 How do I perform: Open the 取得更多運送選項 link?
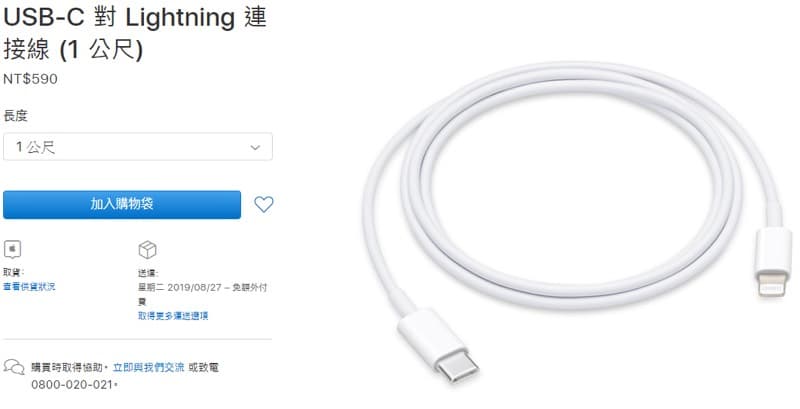pos(173,316)
